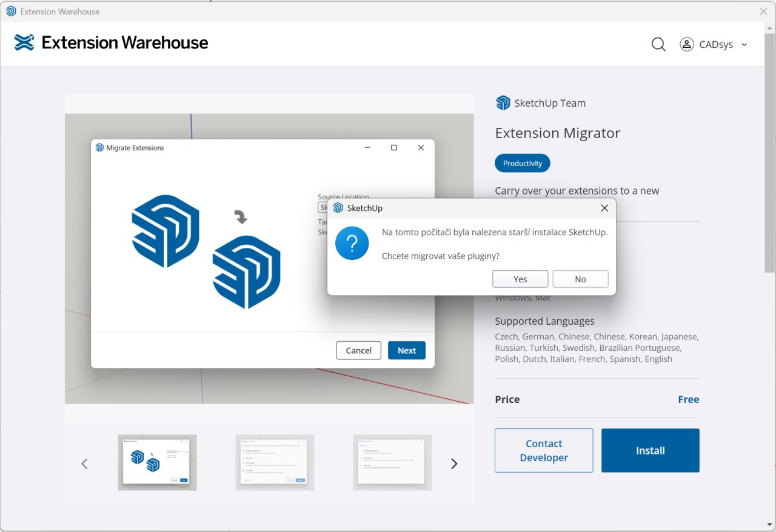Show next thumbnails with right arrow
Viewport: 776px width, 532px height.
(453, 464)
